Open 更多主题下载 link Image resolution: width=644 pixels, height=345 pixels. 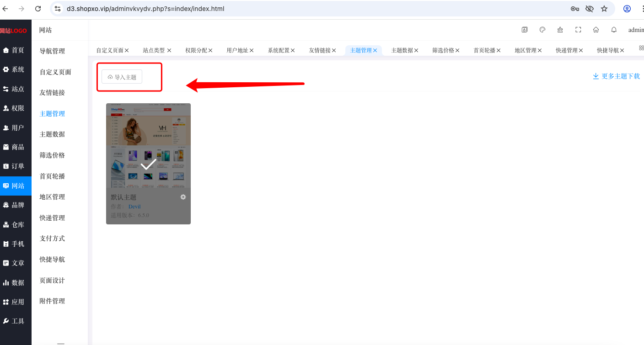[x=616, y=76]
